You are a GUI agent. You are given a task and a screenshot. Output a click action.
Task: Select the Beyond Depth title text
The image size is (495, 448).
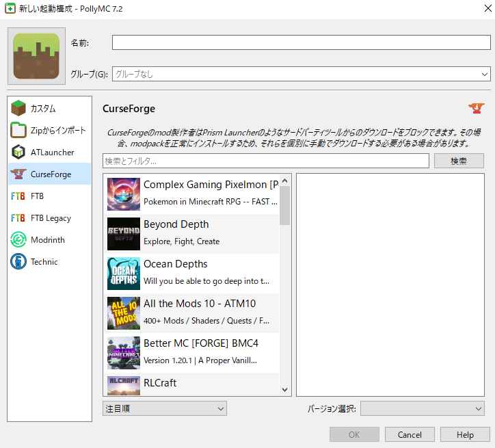[176, 224]
